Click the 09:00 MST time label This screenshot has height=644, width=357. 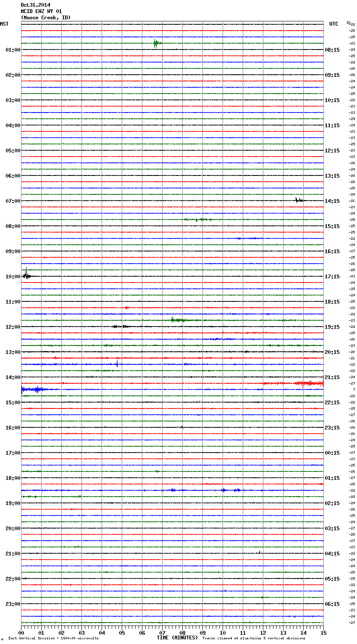[x=13, y=251]
